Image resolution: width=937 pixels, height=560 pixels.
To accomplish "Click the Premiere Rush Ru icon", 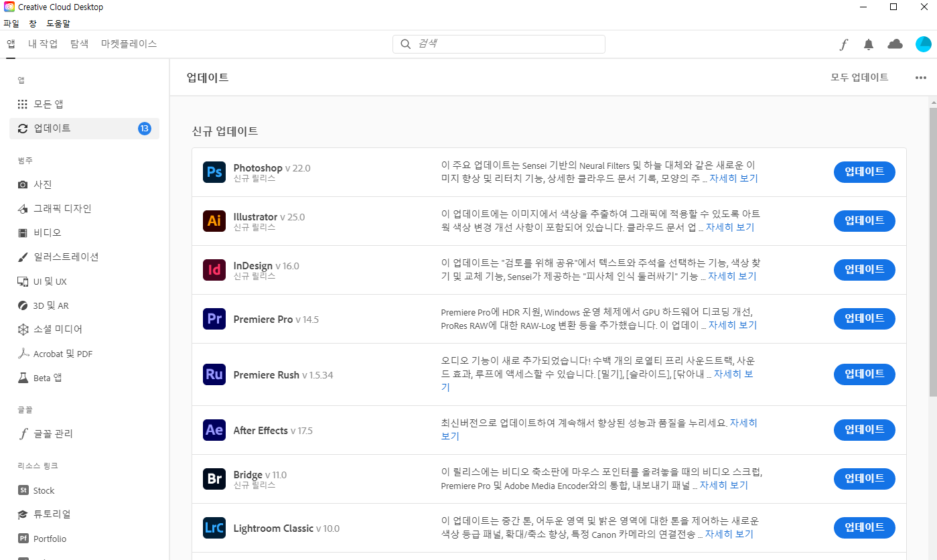I will (x=214, y=374).
